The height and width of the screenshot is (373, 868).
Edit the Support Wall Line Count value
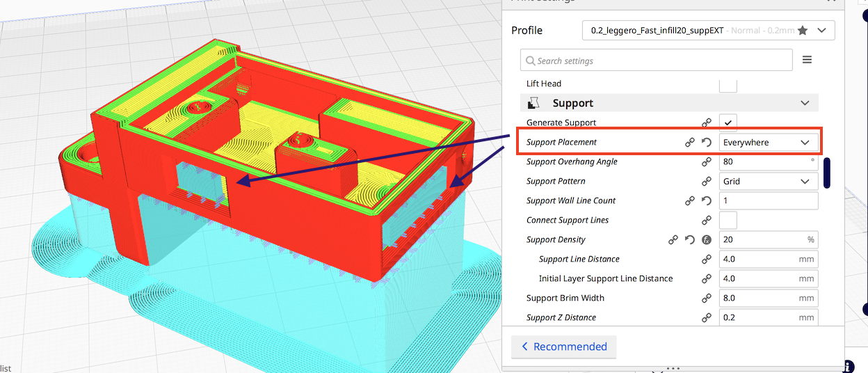click(x=769, y=200)
